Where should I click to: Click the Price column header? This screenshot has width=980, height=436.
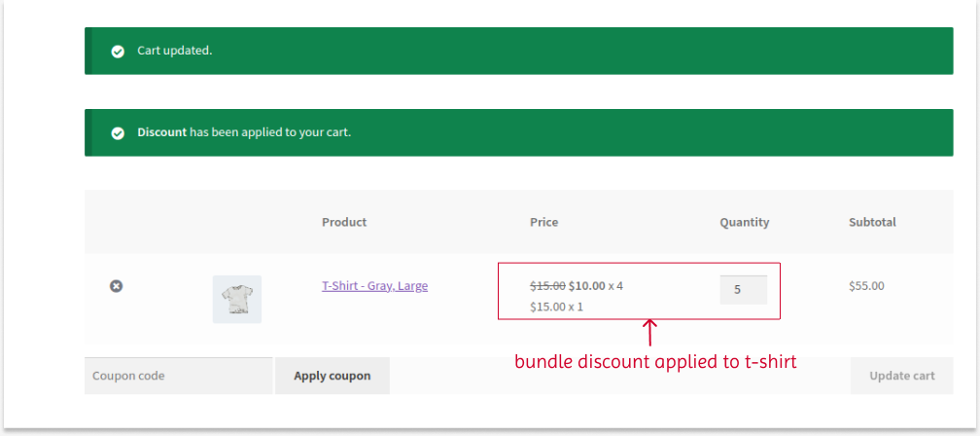tap(544, 222)
